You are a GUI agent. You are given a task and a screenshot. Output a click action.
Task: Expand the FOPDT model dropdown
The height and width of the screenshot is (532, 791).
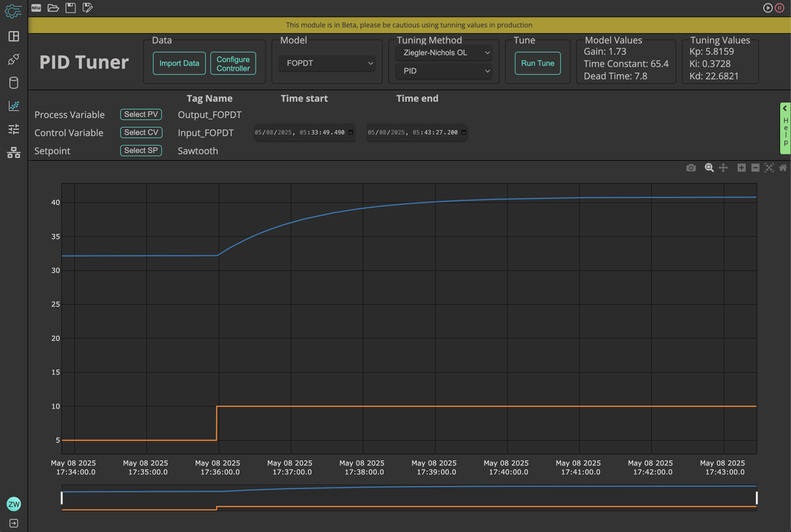point(327,64)
